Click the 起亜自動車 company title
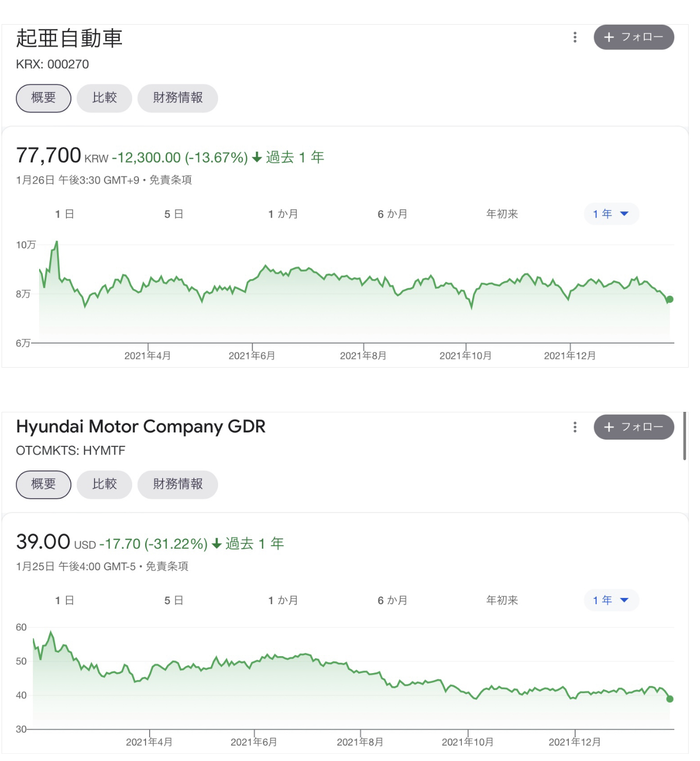Viewport: 700px width, 761px height. click(x=69, y=38)
